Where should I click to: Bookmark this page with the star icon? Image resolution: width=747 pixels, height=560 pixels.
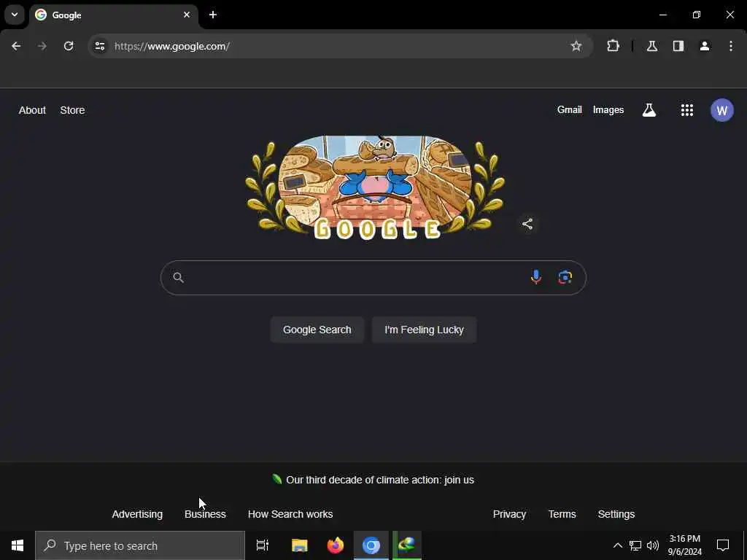click(576, 46)
